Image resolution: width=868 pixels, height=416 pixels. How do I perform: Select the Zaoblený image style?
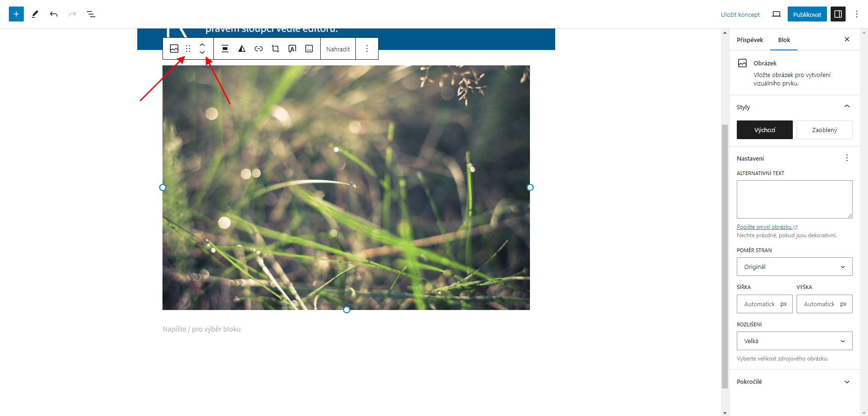click(825, 130)
